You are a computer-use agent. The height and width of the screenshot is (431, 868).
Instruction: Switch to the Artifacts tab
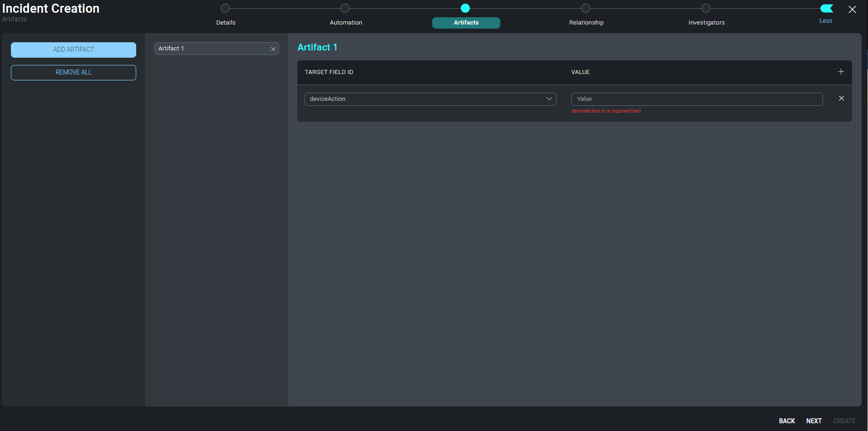point(466,22)
